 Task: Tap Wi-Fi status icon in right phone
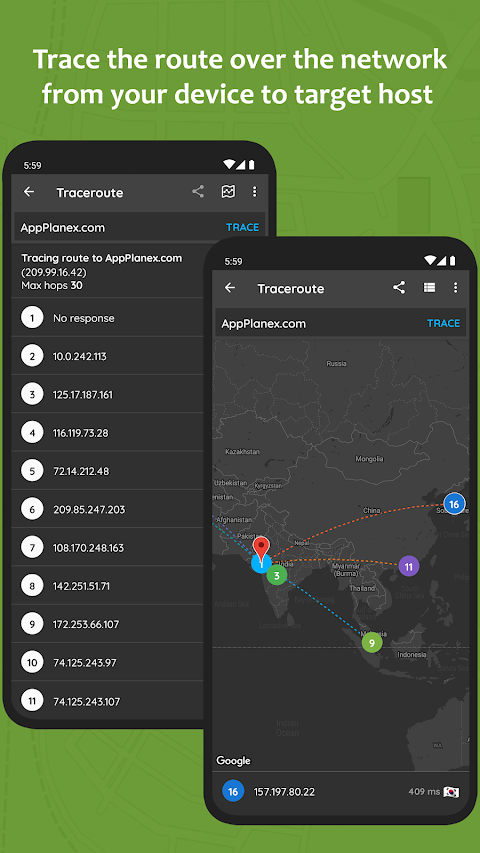tap(430, 261)
